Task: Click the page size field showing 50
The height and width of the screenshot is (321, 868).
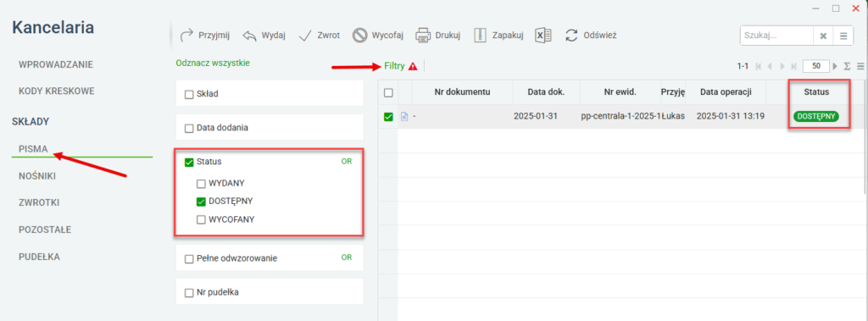Action: point(816,66)
